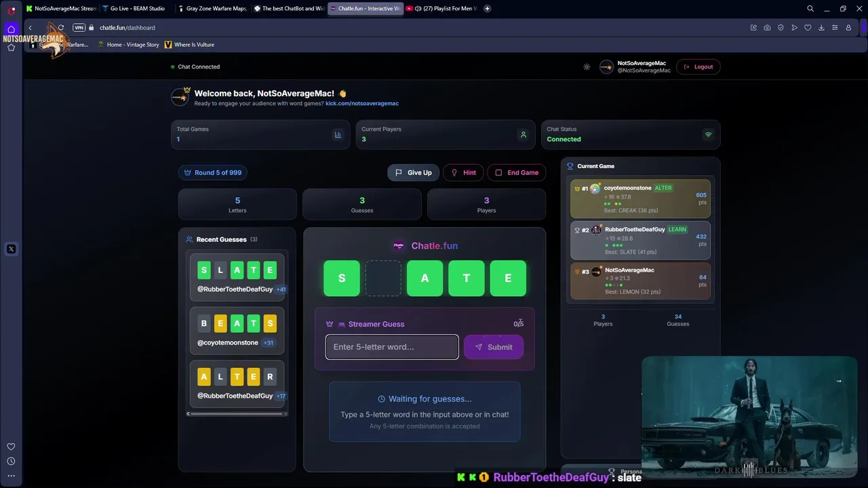The height and width of the screenshot is (488, 868).
Task: Click the Recent Guesses people icon
Action: click(x=190, y=239)
